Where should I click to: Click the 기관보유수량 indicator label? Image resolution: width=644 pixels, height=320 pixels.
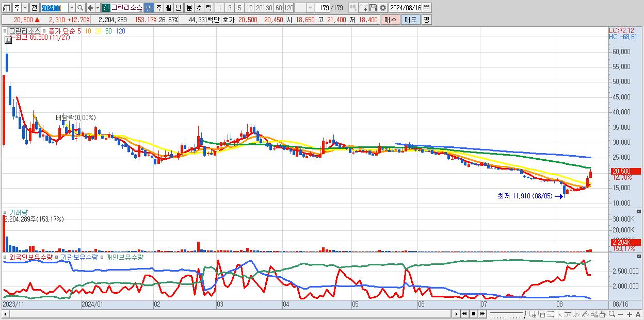(x=79, y=257)
